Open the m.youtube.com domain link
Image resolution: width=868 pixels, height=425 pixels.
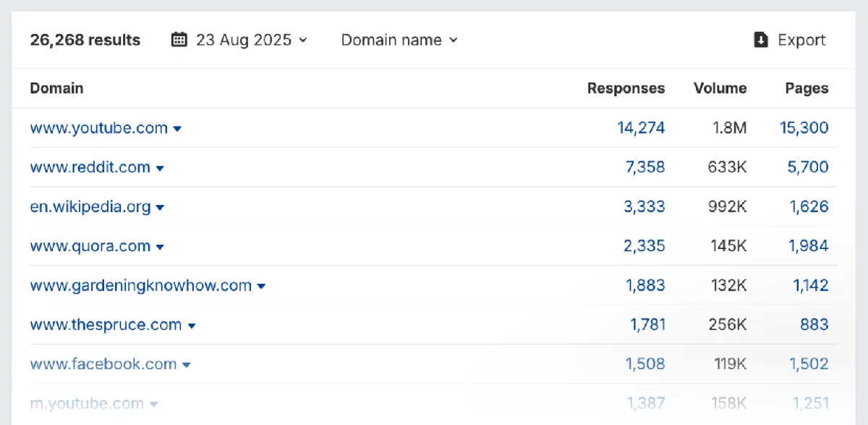coord(87,403)
